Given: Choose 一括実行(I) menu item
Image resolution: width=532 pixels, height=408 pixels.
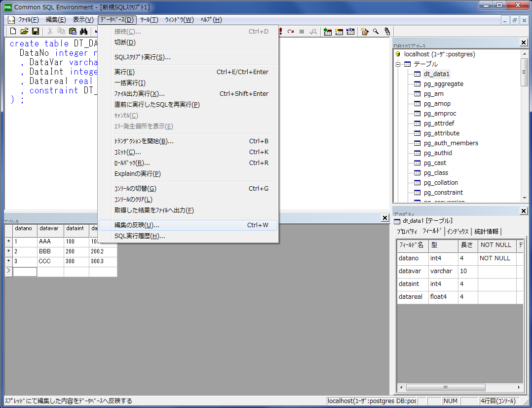Looking at the screenshot, I should 189,83.
